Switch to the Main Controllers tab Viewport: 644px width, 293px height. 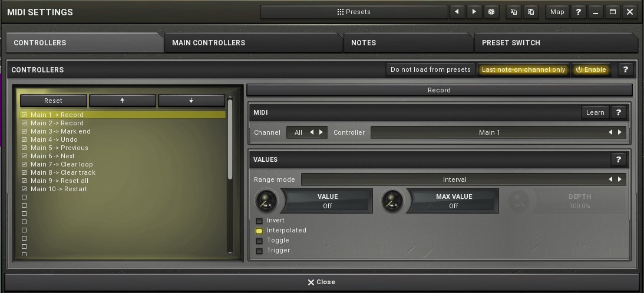(x=253, y=43)
